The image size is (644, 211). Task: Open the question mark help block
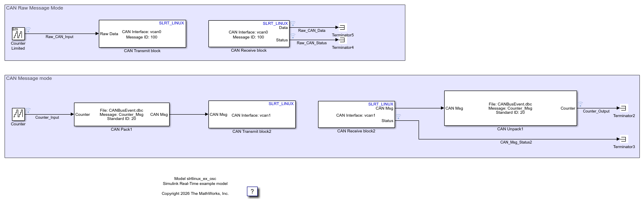click(x=253, y=192)
